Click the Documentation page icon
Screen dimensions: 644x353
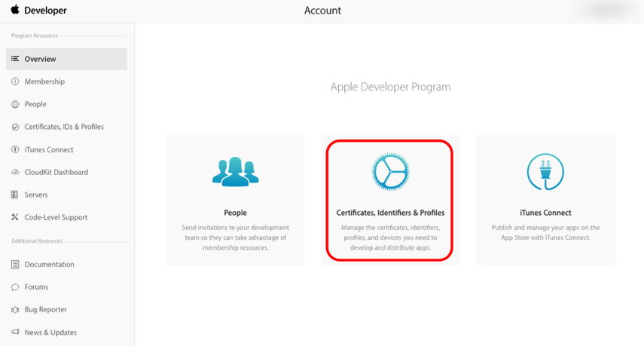(15, 264)
